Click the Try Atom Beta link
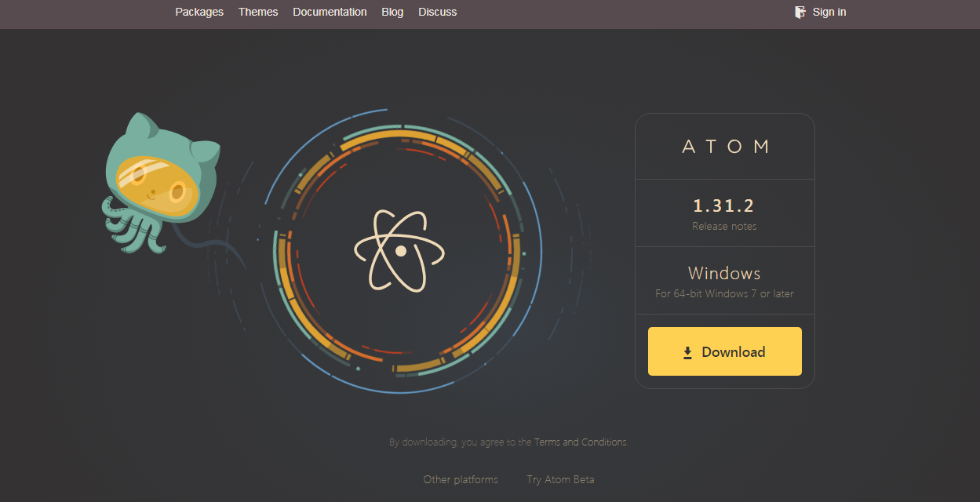 (560, 479)
